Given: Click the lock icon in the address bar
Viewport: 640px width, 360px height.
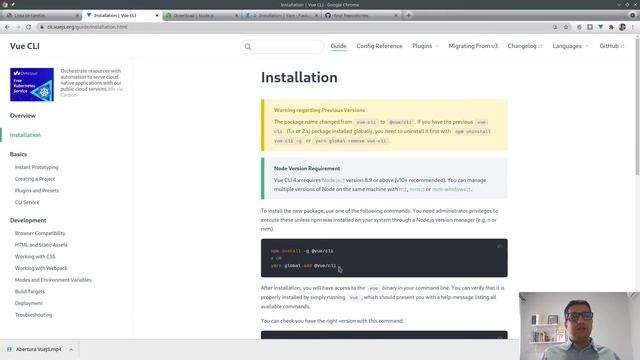Looking at the screenshot, I should click(42, 27).
